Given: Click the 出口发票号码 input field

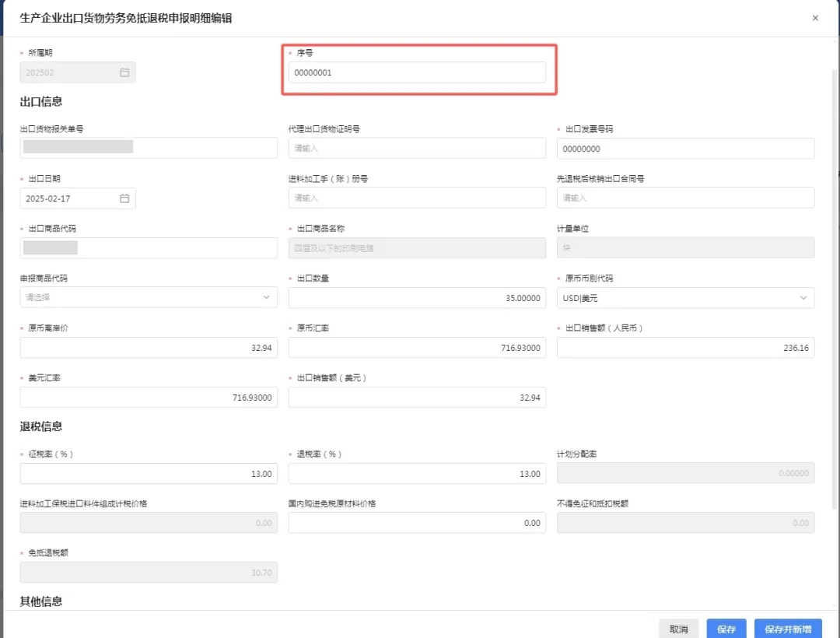Looking at the screenshot, I should pos(685,149).
